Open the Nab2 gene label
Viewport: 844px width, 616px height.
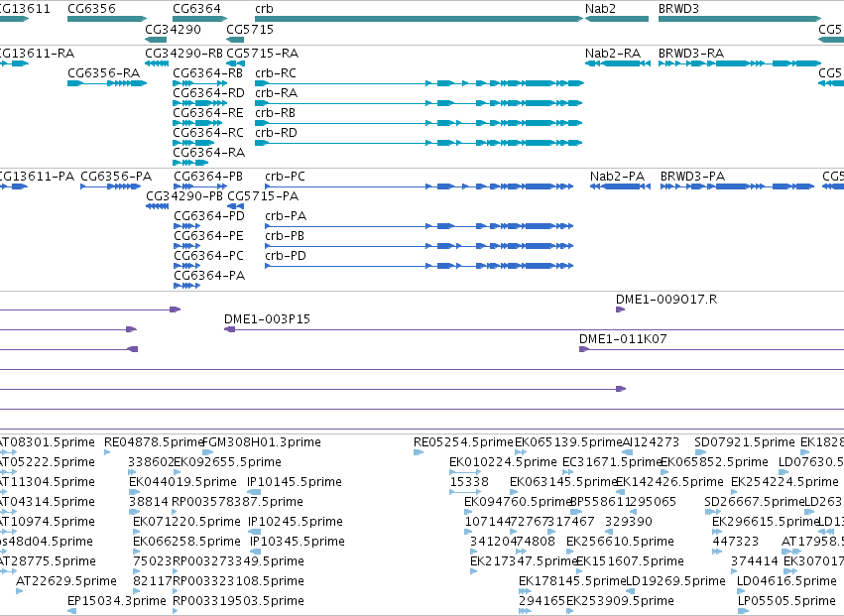point(600,9)
